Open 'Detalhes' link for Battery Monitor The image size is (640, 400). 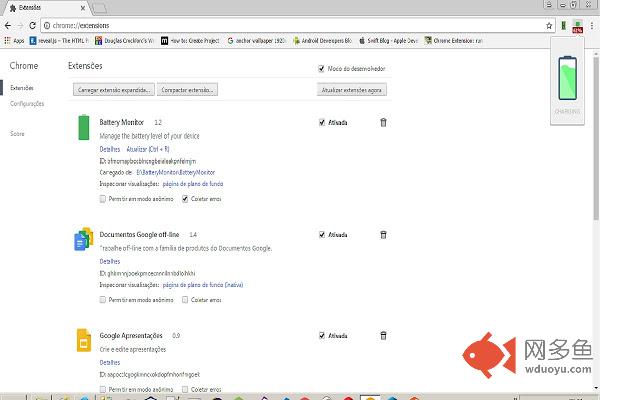pyautogui.click(x=109, y=148)
